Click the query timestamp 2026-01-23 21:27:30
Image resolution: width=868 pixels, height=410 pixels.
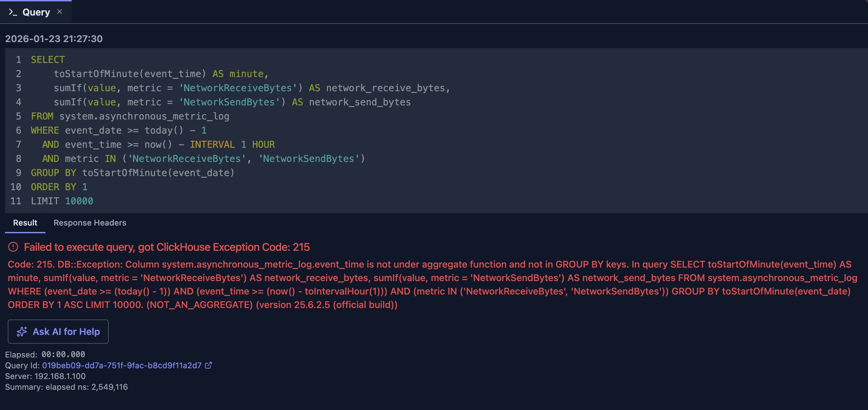(54, 39)
